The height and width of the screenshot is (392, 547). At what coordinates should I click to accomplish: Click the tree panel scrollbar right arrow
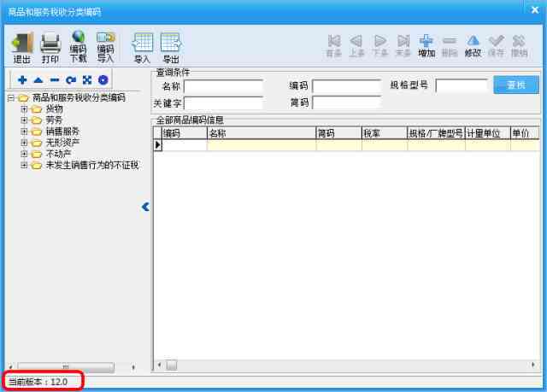point(133,367)
